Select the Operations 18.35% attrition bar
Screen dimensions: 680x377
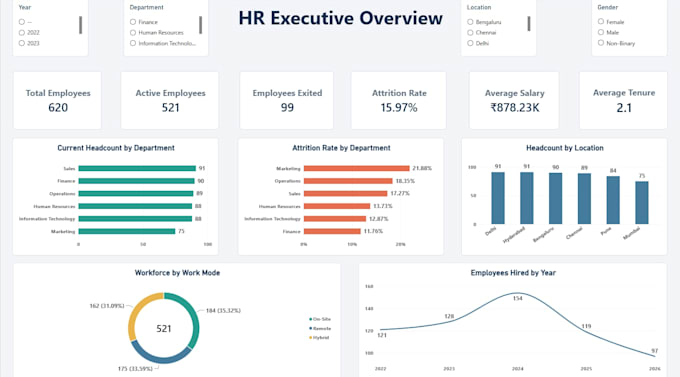coord(348,181)
